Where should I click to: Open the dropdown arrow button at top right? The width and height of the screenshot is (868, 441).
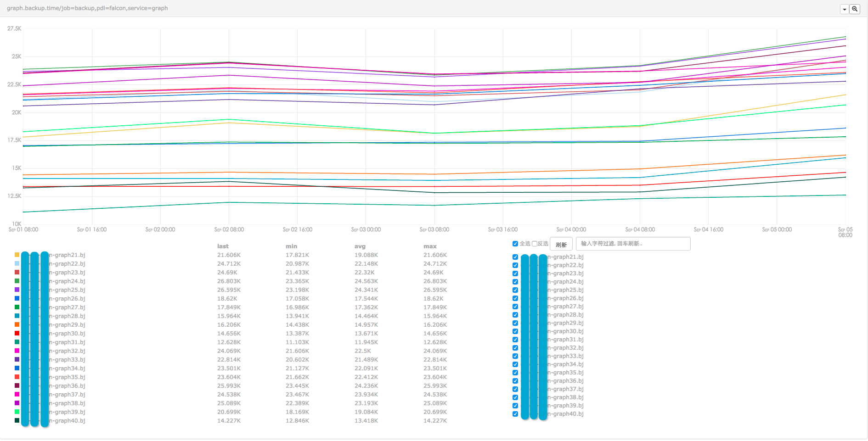coord(845,9)
